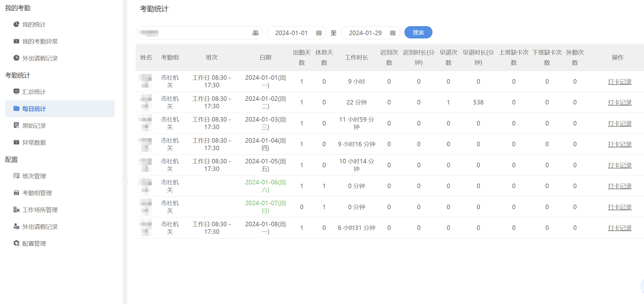Open 打卡记录 link for 2024-01-08 row
This screenshot has width=644, height=304.
pyautogui.click(x=619, y=228)
